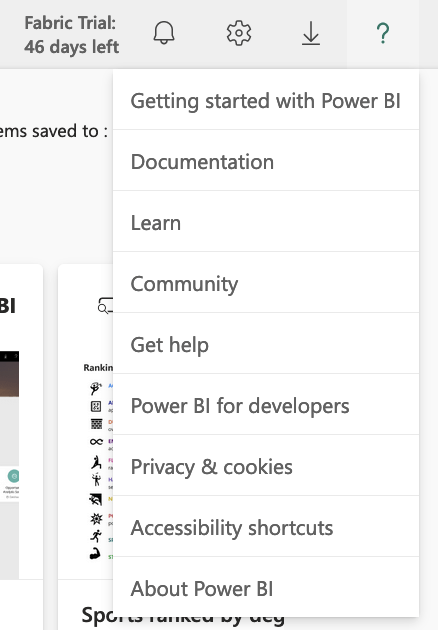
Task: Select Getting started with Power BI
Action: 266,100
